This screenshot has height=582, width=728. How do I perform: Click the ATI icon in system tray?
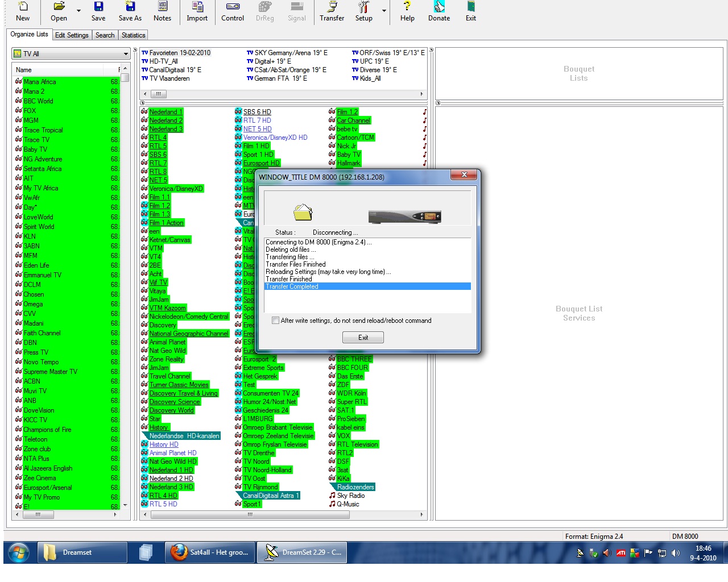621,552
